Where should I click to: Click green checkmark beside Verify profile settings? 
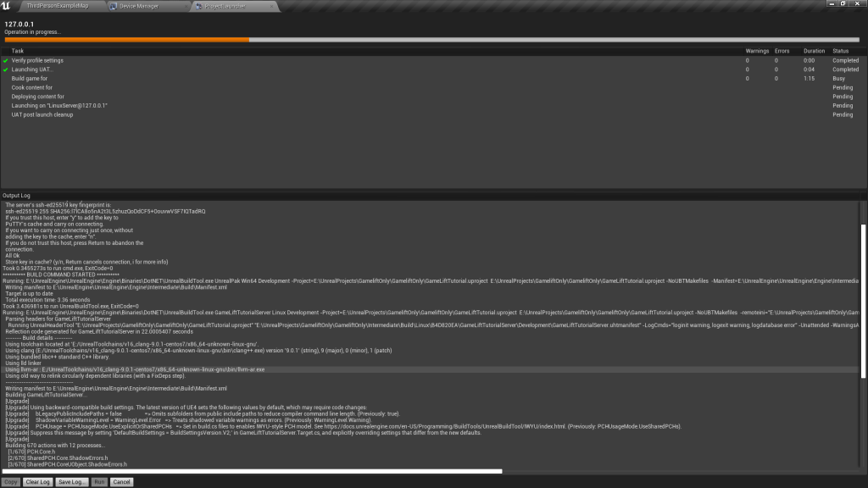[6, 61]
